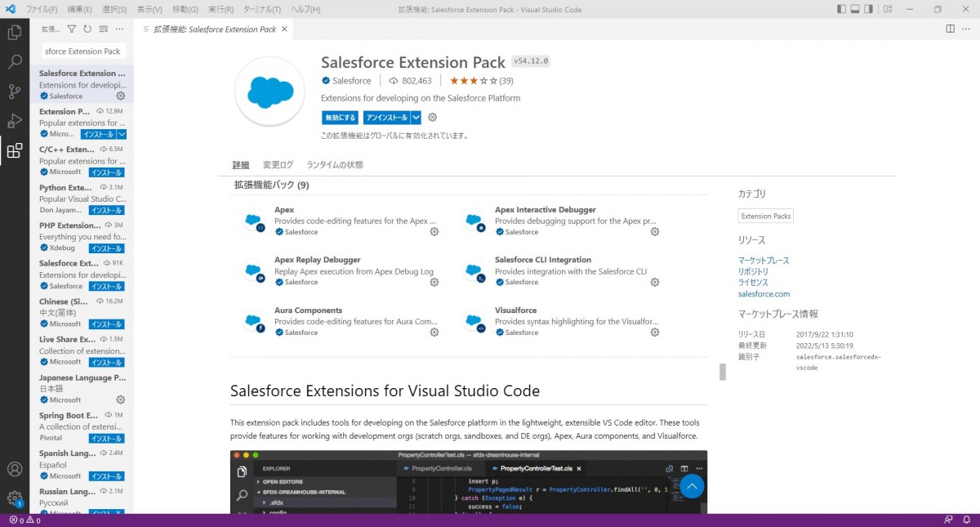Open the gear menu on the Apex extension card
The width and height of the screenshot is (980, 527).
[x=434, y=232]
